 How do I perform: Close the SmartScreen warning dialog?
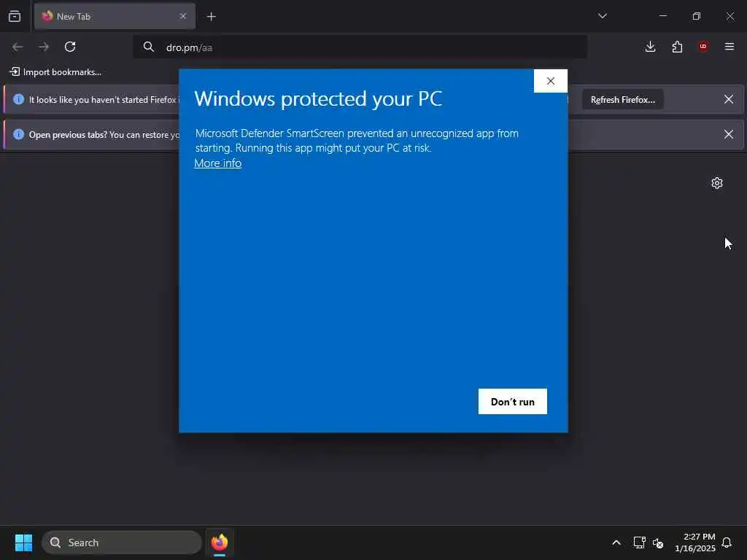550,81
